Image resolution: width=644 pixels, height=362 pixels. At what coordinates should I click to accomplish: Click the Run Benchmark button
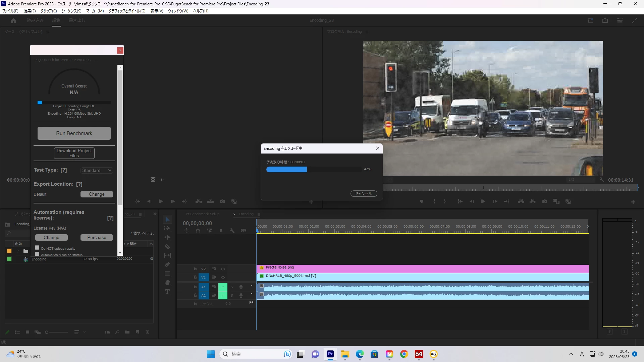coord(74,133)
